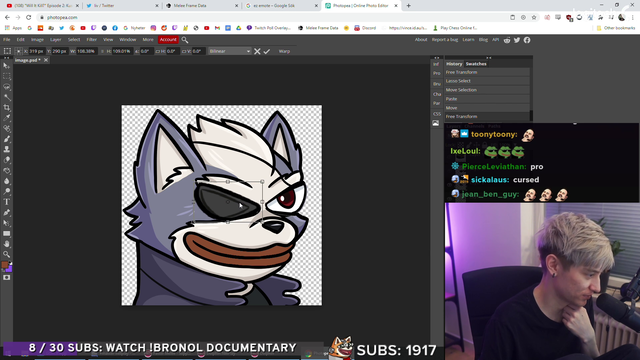Open the File menu
This screenshot has height=360, width=640.
click(7, 40)
